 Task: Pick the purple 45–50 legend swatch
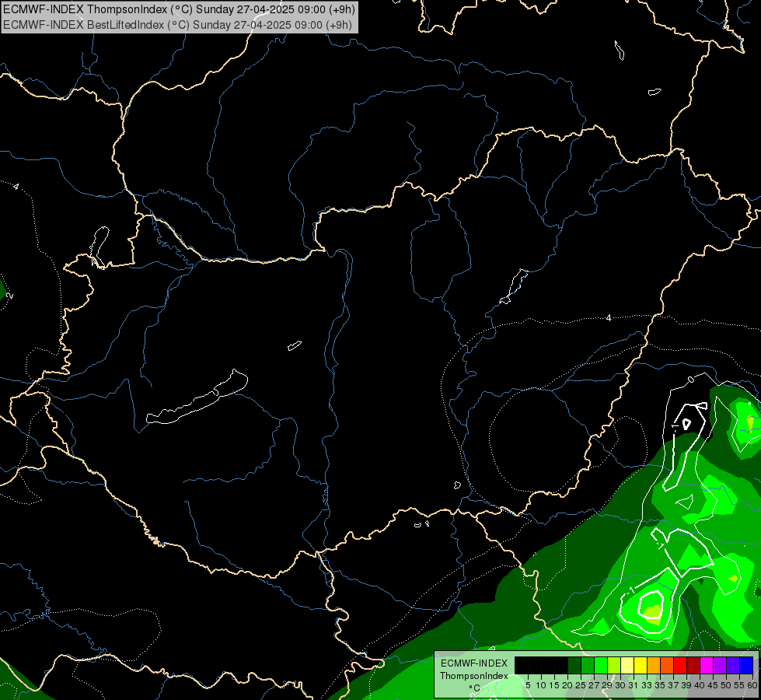tap(721, 665)
